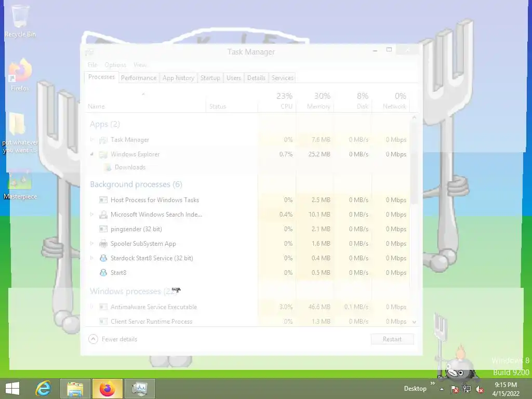Open the Windows Start button on taskbar

coord(12,389)
